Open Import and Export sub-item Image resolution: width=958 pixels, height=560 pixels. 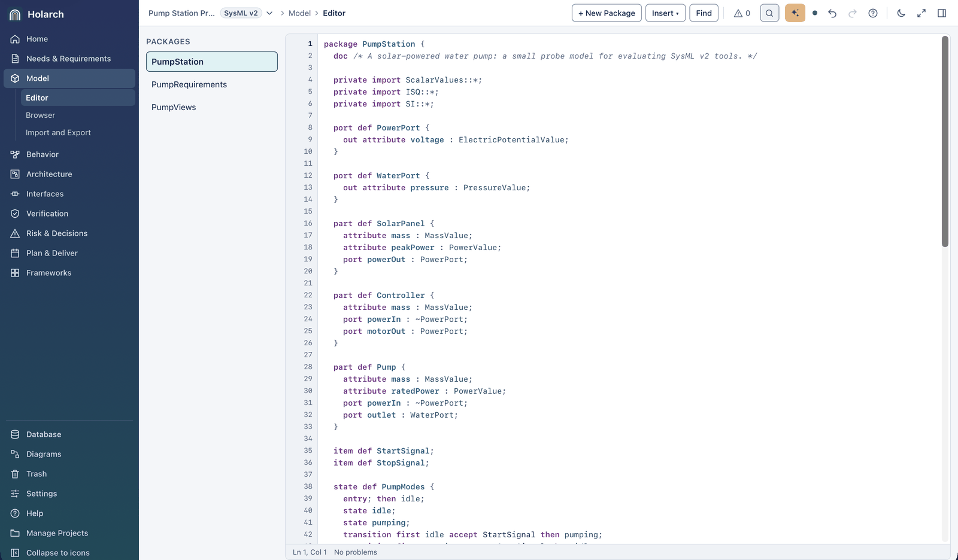pos(78,132)
